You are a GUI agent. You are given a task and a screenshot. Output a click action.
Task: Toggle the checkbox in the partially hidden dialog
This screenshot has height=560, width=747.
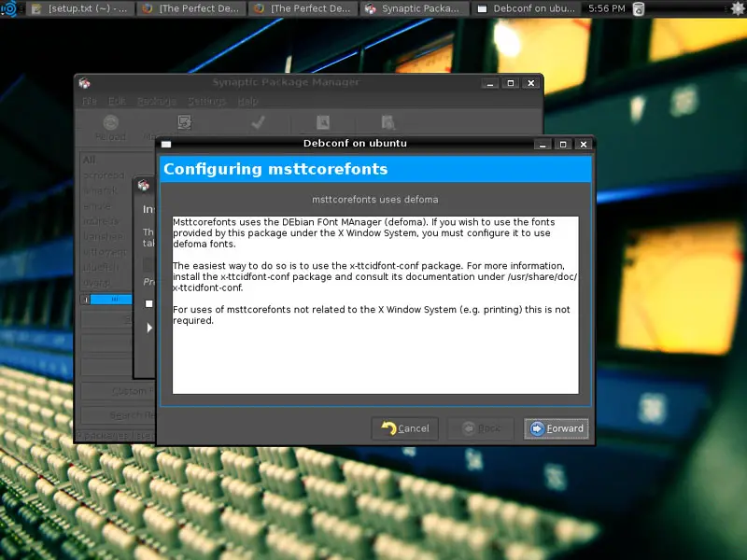point(149,303)
